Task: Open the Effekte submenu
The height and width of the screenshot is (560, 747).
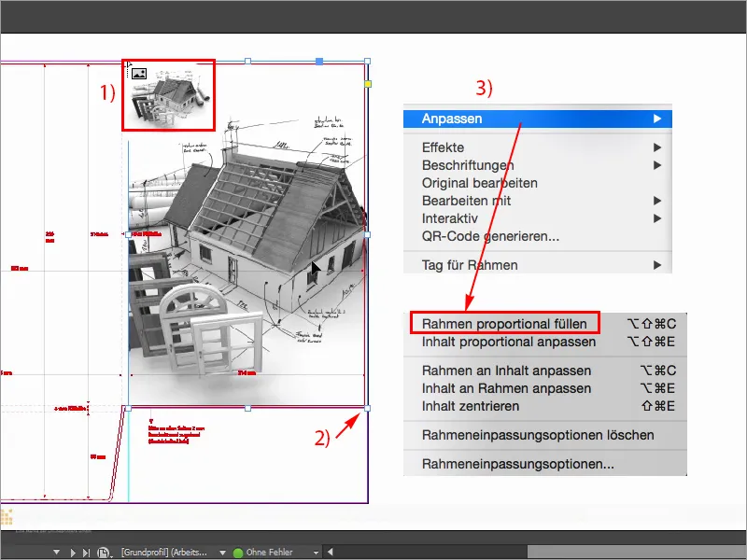Action: (x=538, y=147)
